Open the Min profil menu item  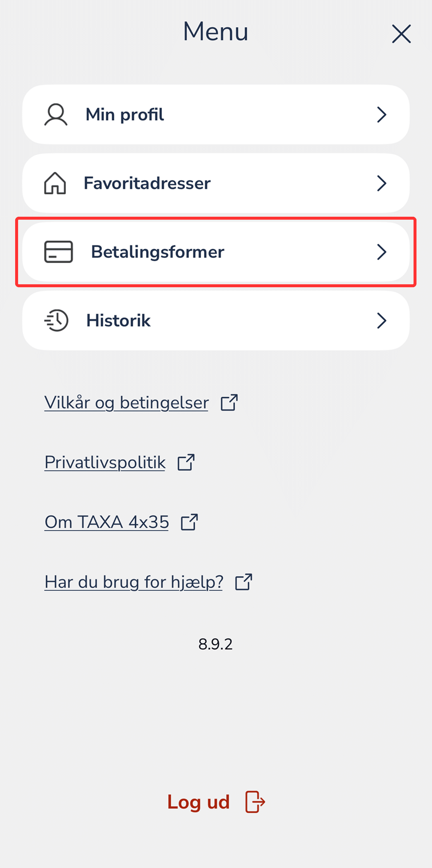(125, 114)
